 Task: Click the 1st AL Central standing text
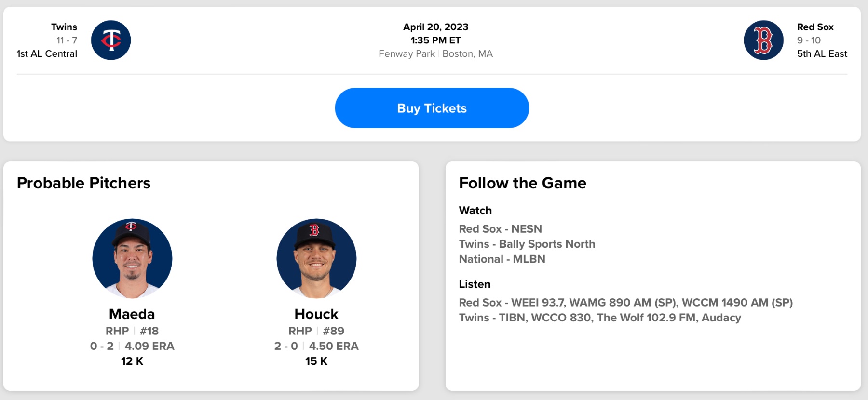pyautogui.click(x=47, y=53)
